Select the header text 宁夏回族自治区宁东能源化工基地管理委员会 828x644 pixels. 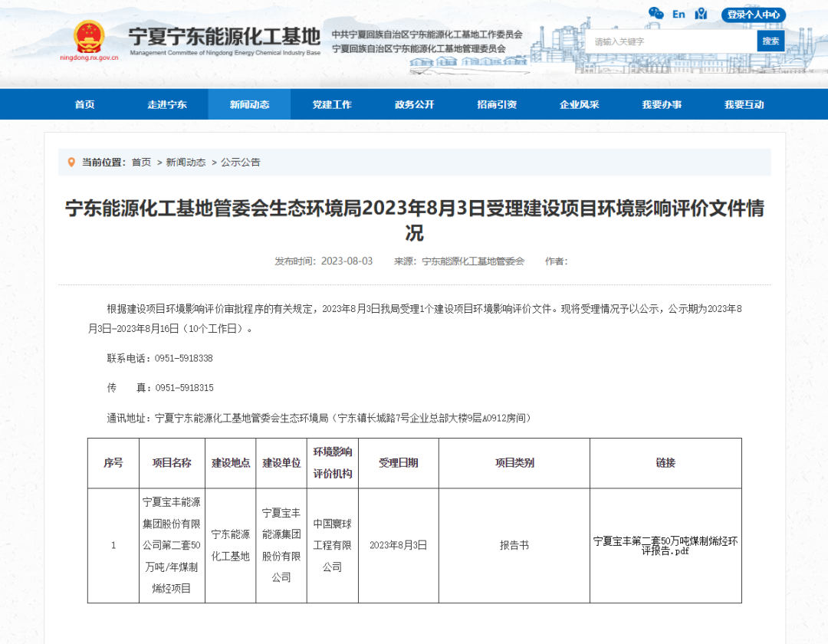pos(419,48)
